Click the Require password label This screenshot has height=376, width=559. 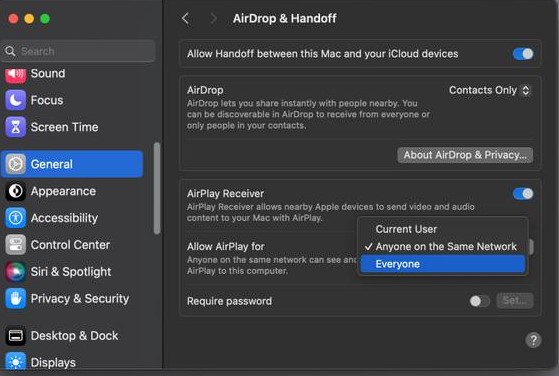[229, 301]
